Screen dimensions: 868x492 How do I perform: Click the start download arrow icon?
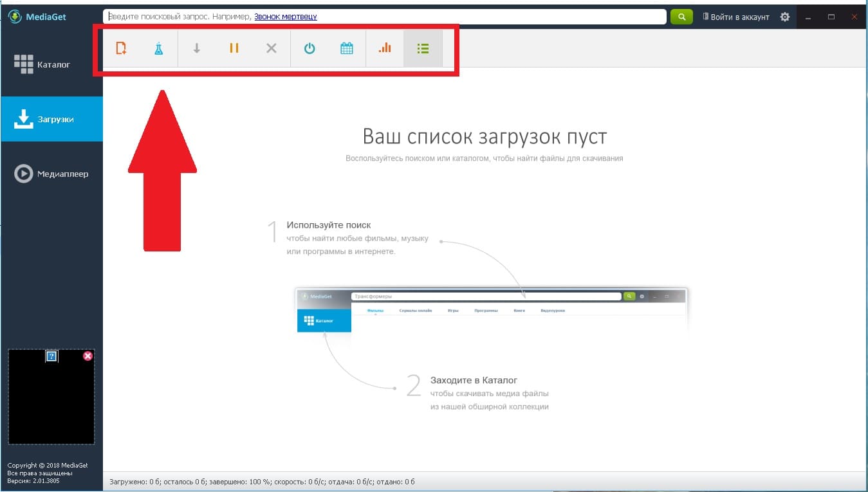[197, 48]
